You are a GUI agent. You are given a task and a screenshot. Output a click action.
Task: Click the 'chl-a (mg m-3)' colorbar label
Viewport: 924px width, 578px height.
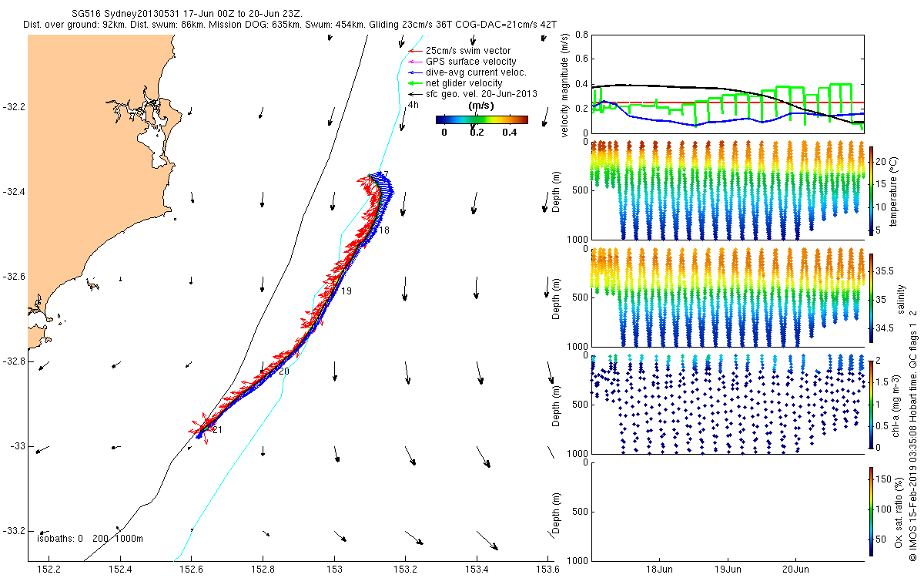coord(896,405)
